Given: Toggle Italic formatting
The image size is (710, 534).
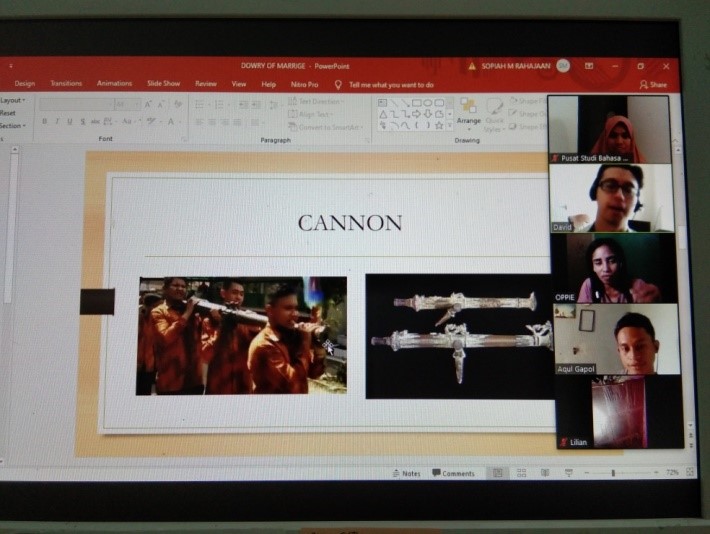Looking at the screenshot, I should 57,121.
